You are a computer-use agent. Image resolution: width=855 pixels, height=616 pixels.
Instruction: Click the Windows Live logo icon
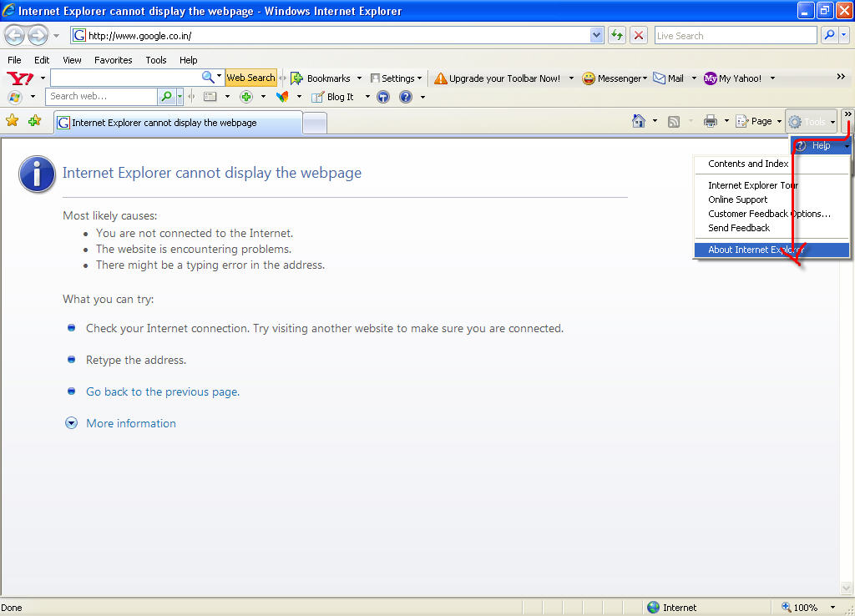[x=15, y=97]
